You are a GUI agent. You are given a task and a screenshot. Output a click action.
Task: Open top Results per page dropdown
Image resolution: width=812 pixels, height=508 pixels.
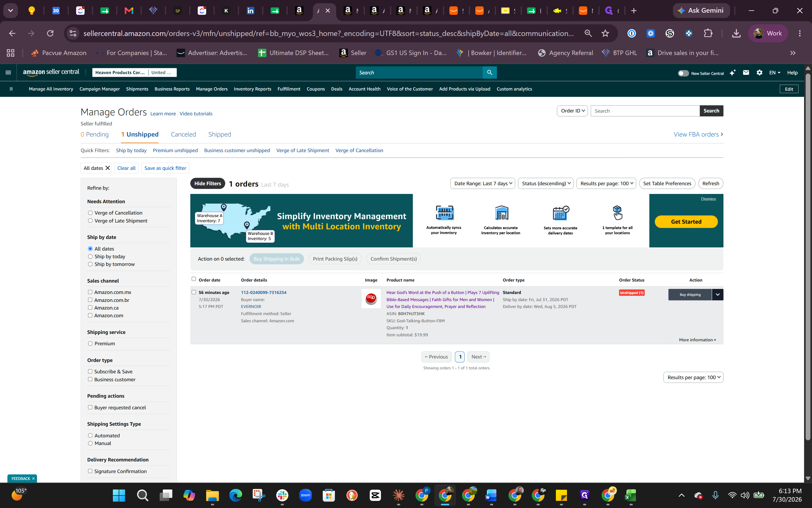tap(606, 183)
